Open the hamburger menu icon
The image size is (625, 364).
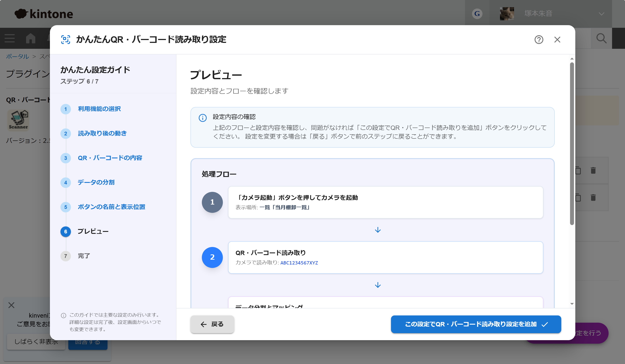point(10,38)
